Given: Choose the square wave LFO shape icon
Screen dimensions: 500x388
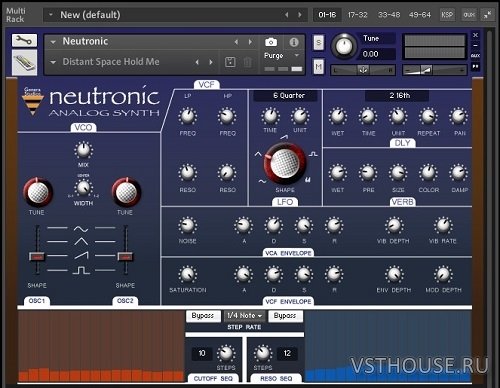Looking at the screenshot, I should (x=313, y=154).
